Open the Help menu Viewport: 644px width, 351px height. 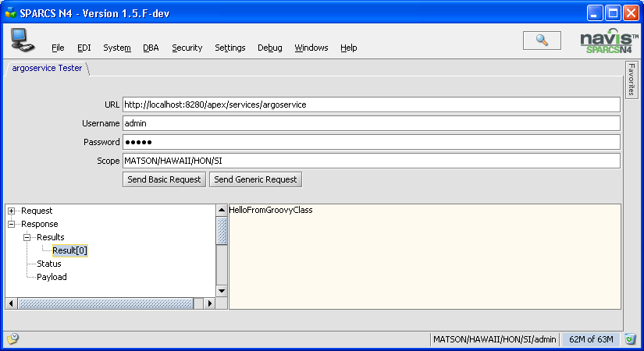click(x=349, y=48)
